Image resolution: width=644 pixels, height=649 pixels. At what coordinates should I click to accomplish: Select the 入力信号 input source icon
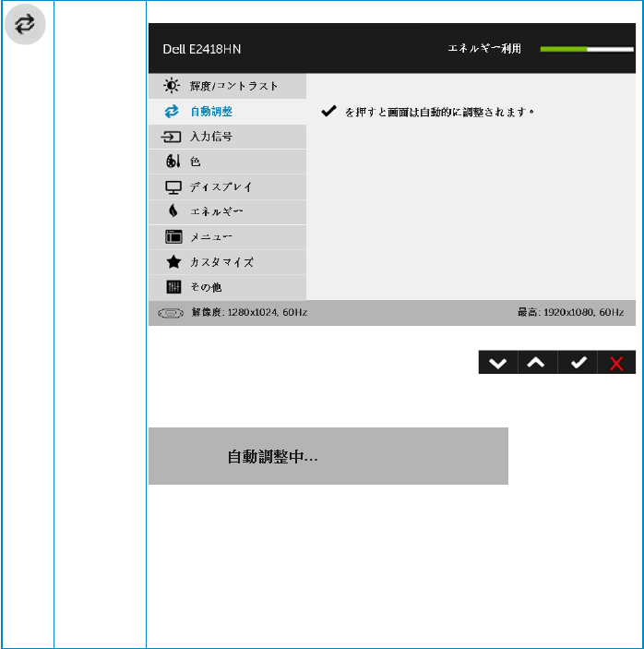171,137
